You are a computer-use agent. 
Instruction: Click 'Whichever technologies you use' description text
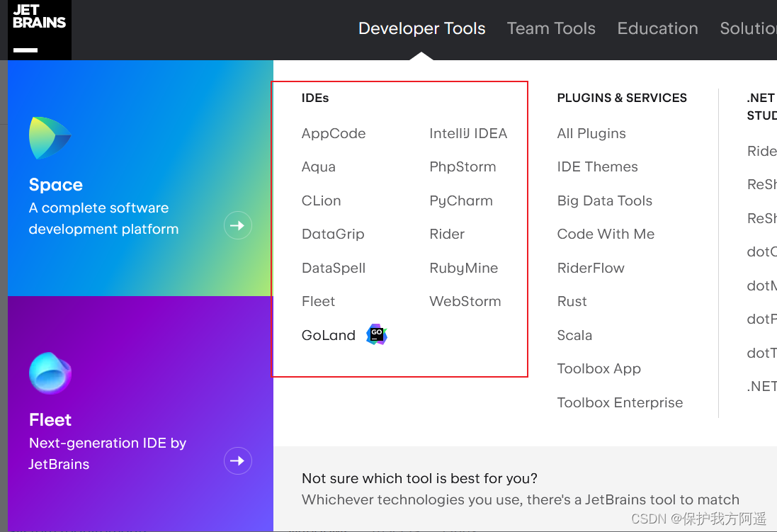coord(521,500)
